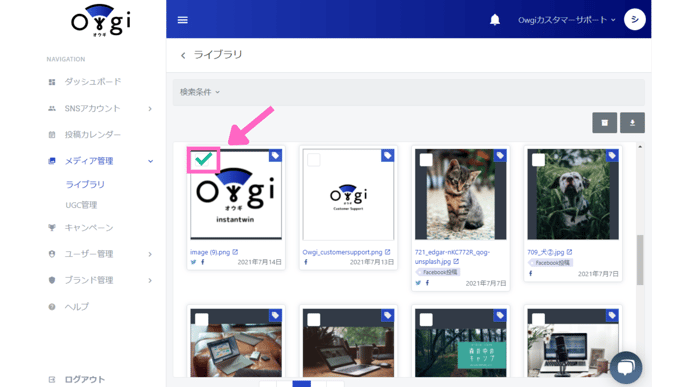Check the box on the forest camp image

[x=426, y=319]
